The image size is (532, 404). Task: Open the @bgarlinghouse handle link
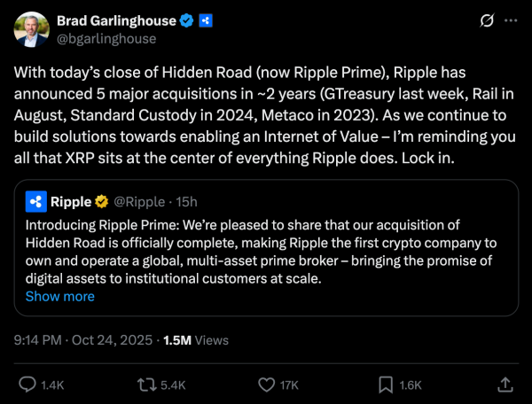(106, 38)
